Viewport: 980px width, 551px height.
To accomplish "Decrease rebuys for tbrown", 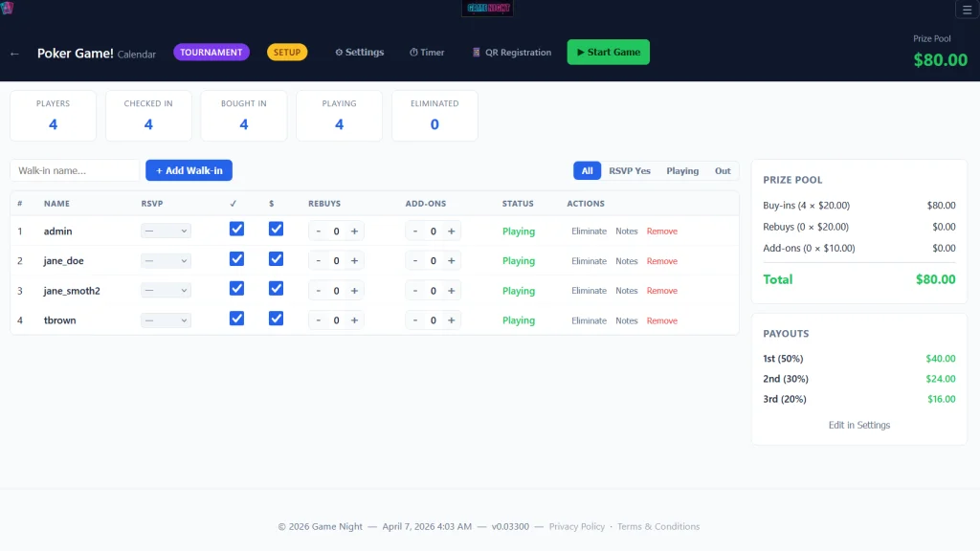I will point(318,320).
